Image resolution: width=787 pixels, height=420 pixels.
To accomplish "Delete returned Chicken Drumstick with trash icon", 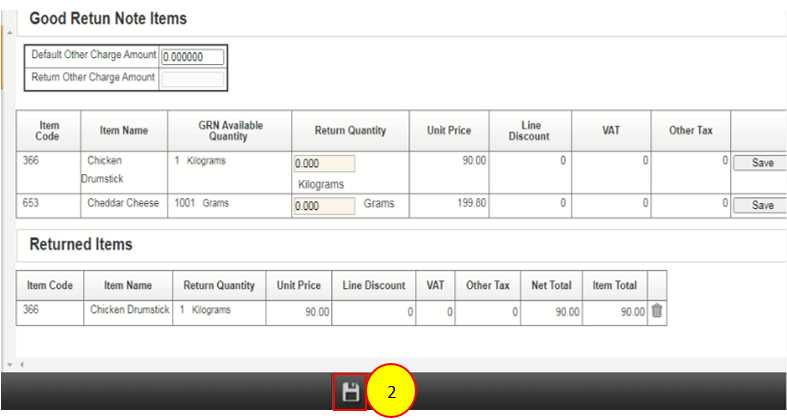I will [657, 311].
